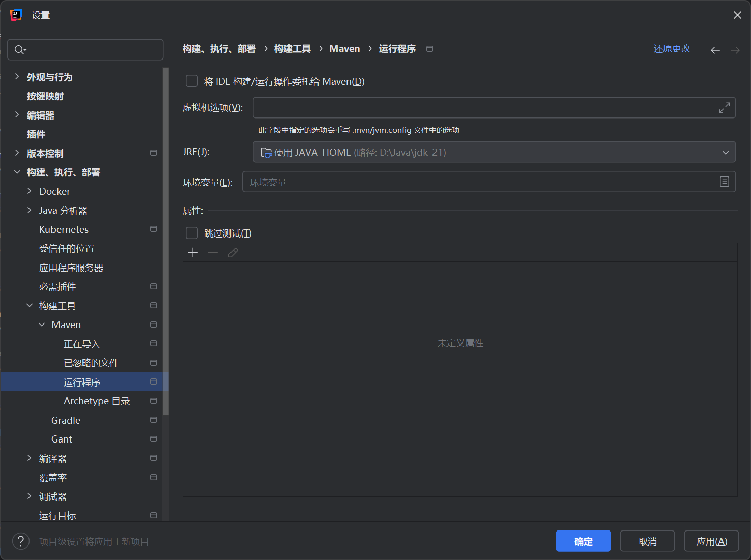Open the environment variables list editor icon
751x560 pixels.
pos(725,182)
